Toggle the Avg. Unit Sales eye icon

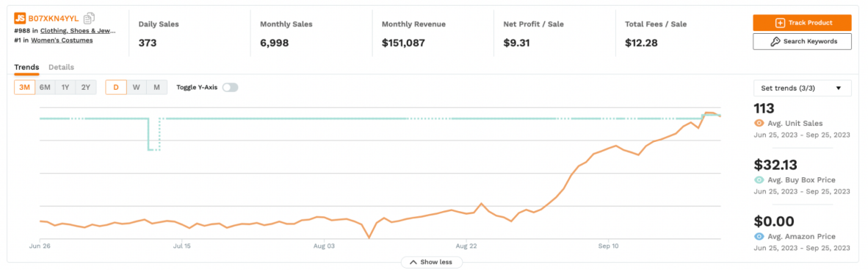coord(759,123)
